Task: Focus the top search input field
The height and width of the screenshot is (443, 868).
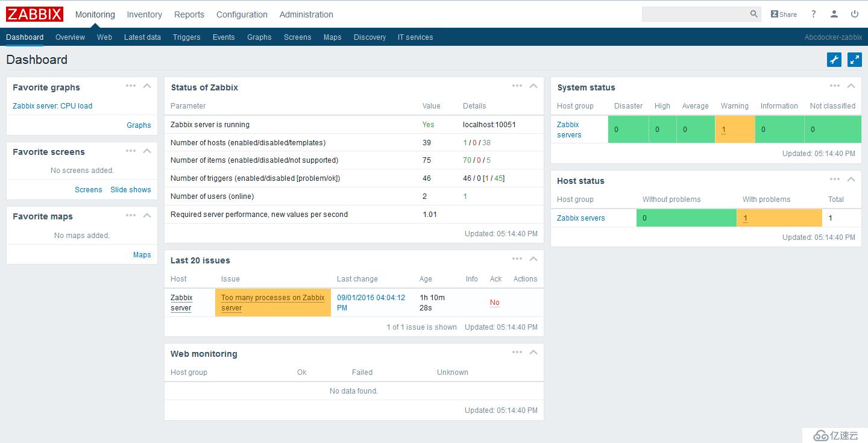Action: tap(695, 14)
